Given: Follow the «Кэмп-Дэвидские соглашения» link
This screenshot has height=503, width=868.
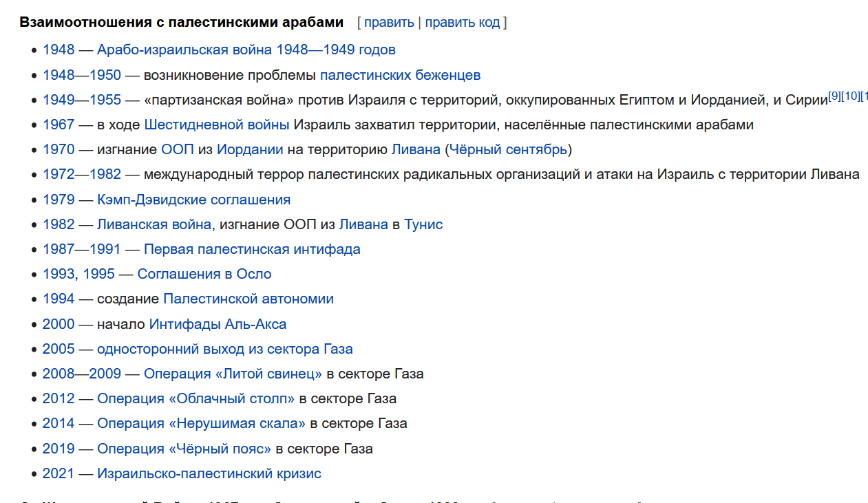Looking at the screenshot, I should click(193, 200).
